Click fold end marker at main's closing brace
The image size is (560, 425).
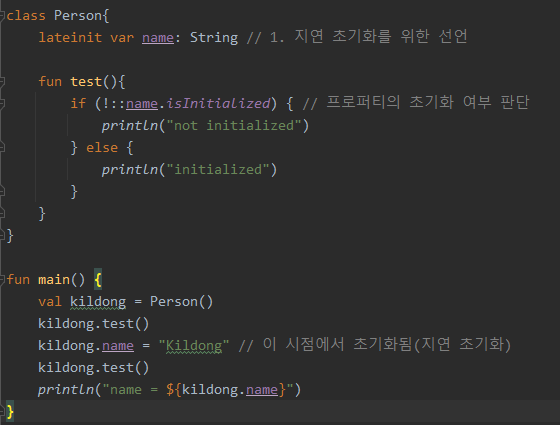click(x=2, y=412)
